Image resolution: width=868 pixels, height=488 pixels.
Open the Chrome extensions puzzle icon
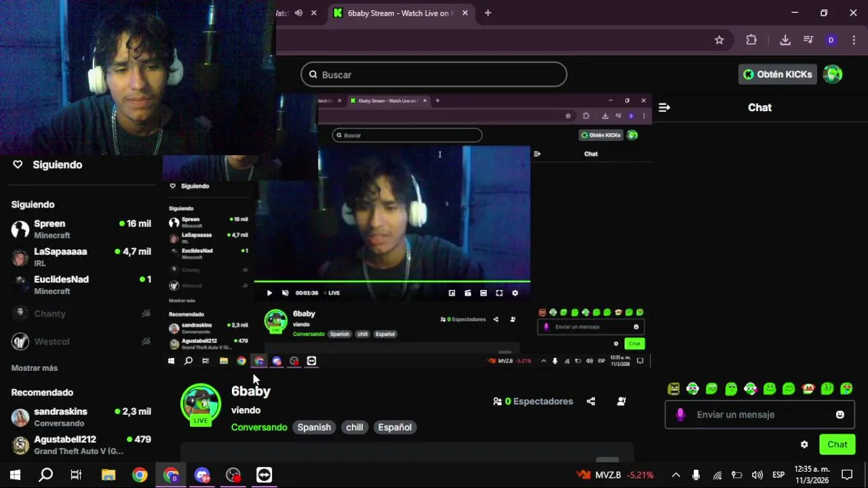[751, 40]
